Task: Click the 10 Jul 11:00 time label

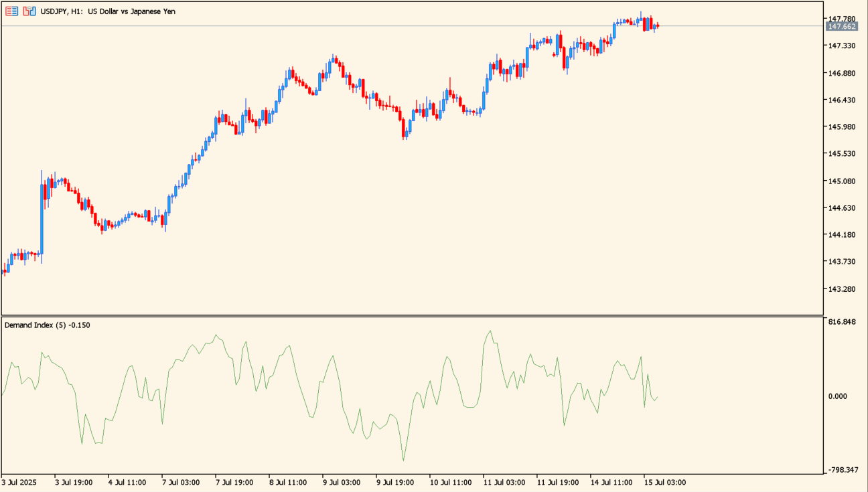Action: tap(451, 483)
